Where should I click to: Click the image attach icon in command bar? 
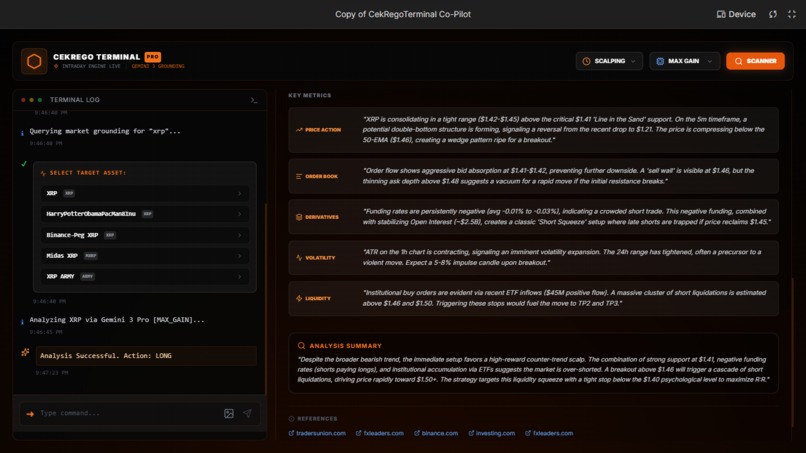[x=229, y=413]
